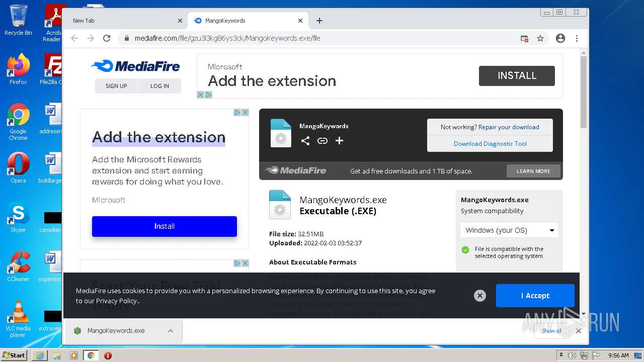Click the Chrome taskbar icon
Image resolution: width=644 pixels, height=362 pixels.
91,355
